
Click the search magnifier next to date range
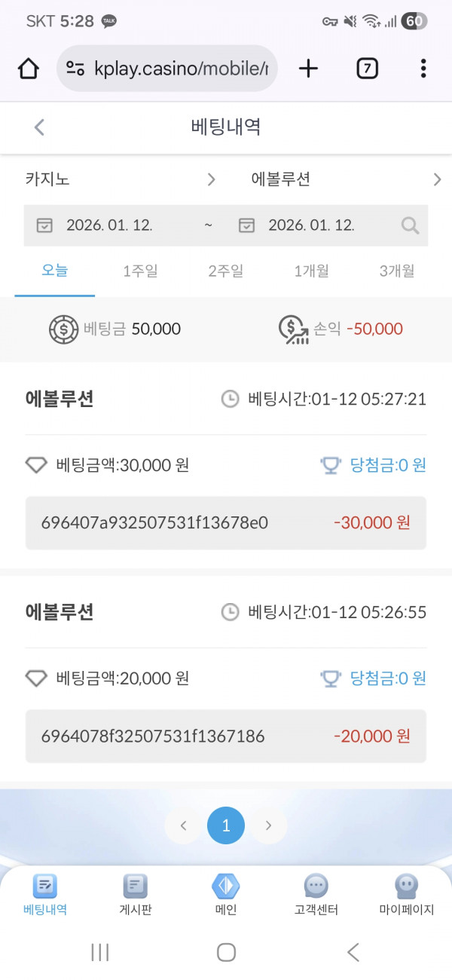(409, 225)
